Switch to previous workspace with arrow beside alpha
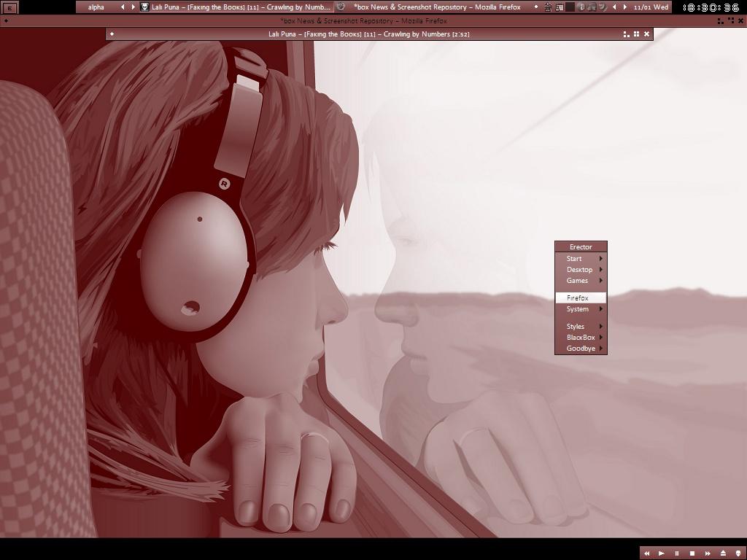This screenshot has width=747, height=560. pyautogui.click(x=123, y=7)
